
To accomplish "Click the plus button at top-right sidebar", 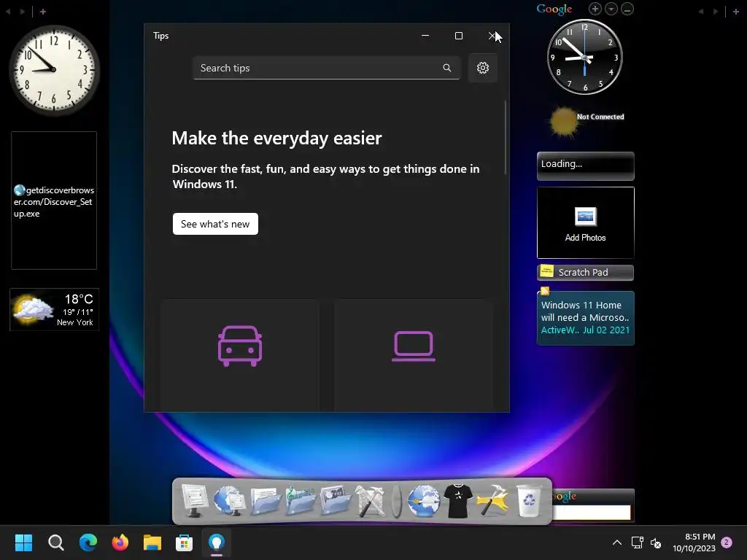I will pyautogui.click(x=735, y=12).
